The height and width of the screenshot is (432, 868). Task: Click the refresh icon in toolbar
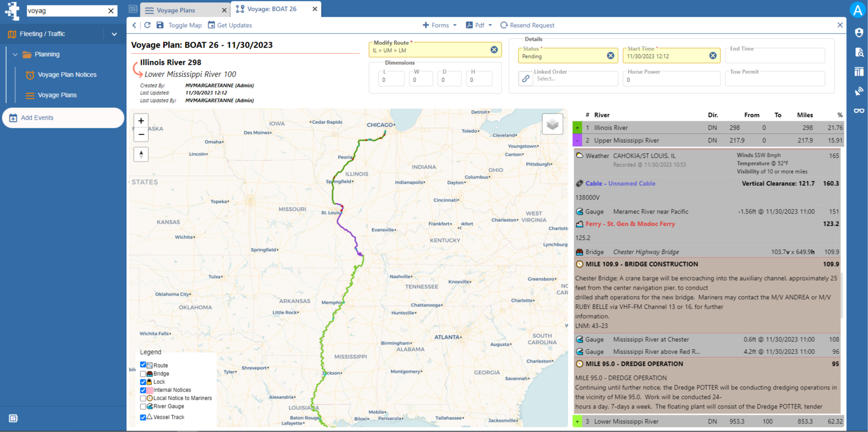point(147,25)
